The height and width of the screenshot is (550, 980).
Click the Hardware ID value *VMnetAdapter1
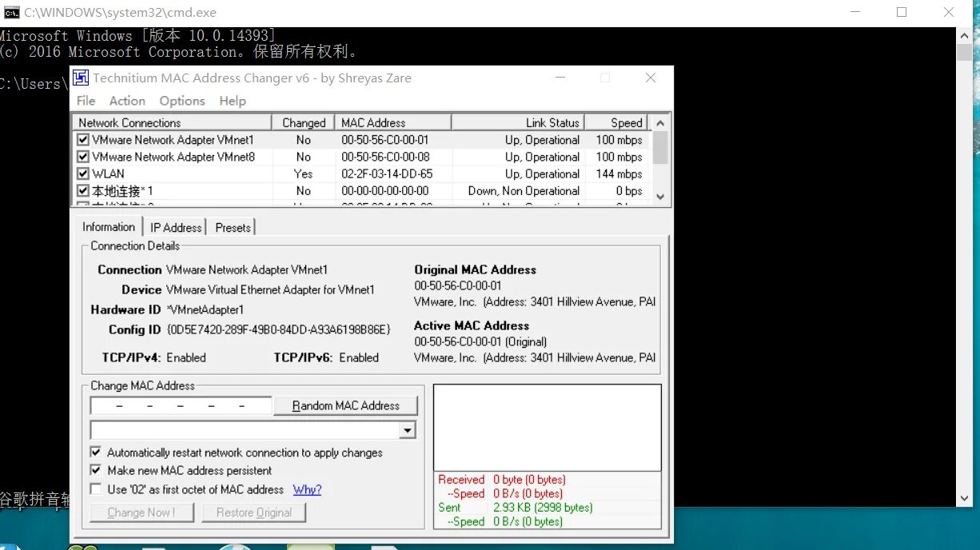[x=205, y=309]
